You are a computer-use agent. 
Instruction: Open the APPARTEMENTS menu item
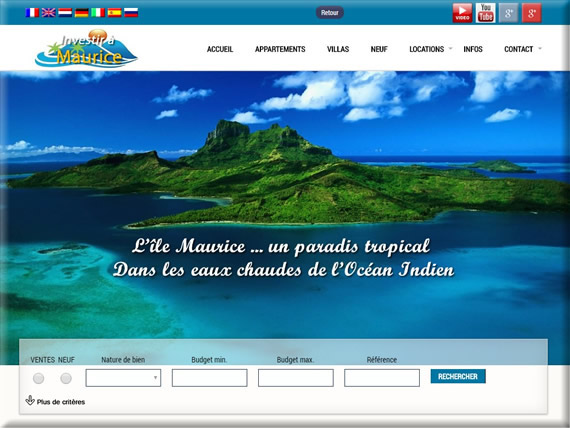click(x=280, y=49)
